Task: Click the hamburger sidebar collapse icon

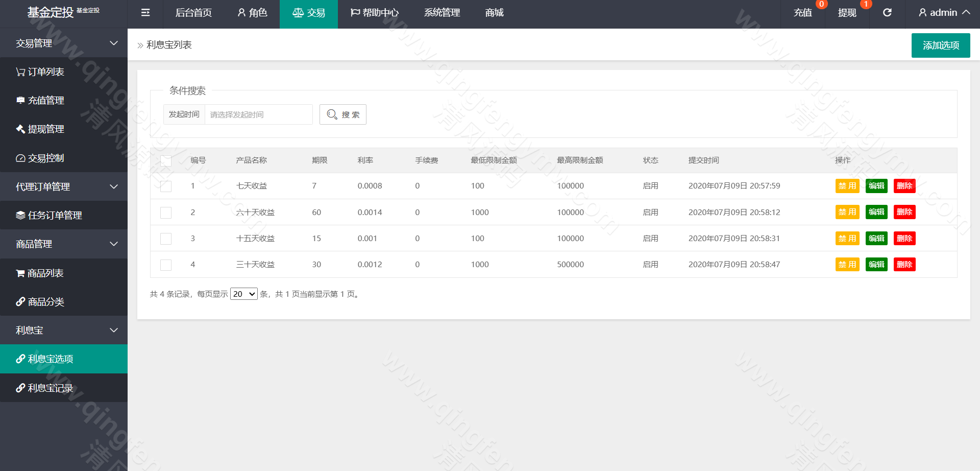Action: (145, 13)
